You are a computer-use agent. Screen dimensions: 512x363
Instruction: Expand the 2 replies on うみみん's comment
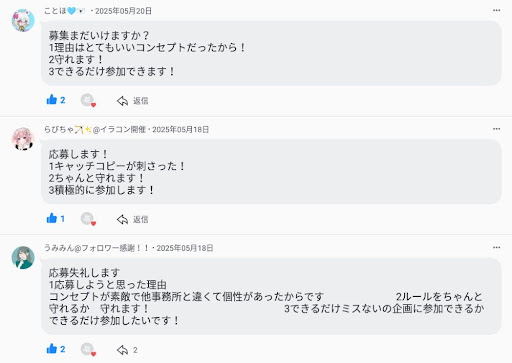pyautogui.click(x=127, y=350)
